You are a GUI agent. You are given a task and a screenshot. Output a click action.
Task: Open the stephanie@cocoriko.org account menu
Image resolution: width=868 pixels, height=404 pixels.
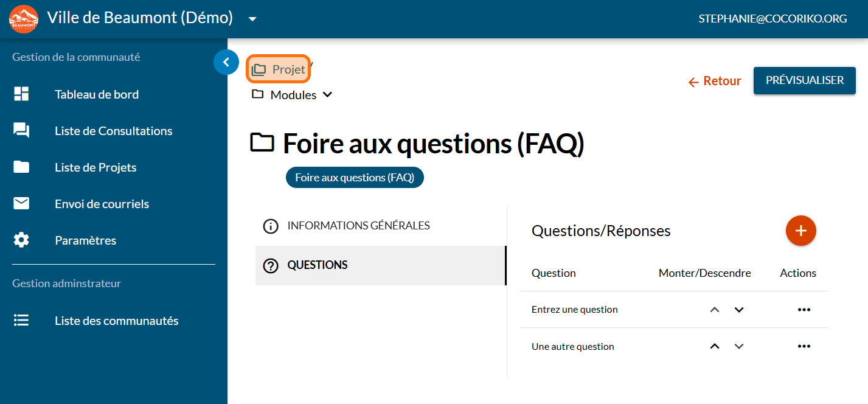[773, 19]
